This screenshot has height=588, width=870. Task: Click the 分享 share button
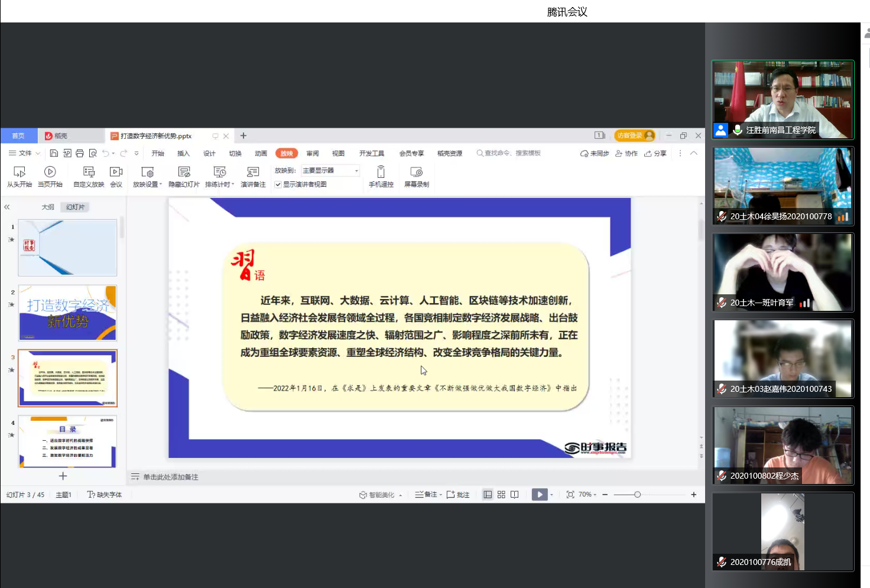[x=655, y=153]
